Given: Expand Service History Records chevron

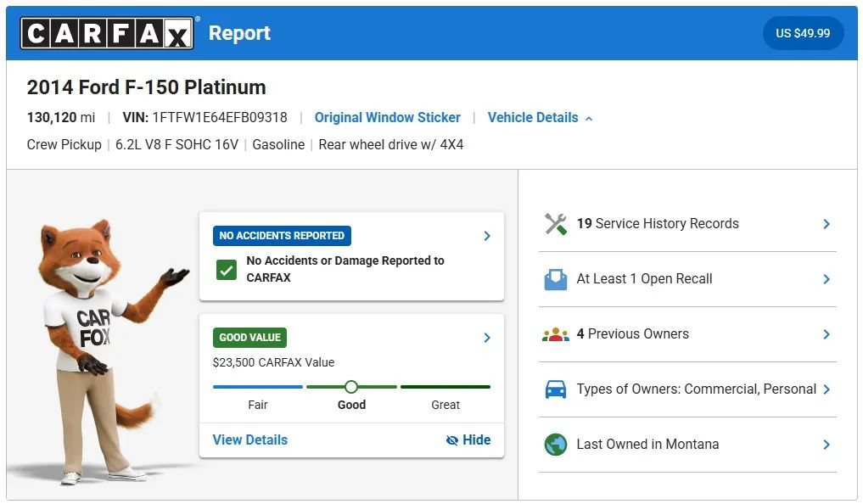Looking at the screenshot, I should tap(827, 224).
